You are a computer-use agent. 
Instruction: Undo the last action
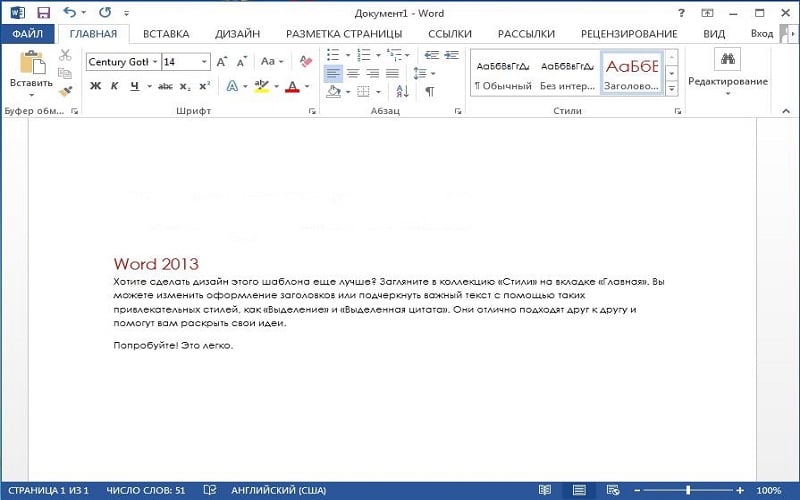70,13
